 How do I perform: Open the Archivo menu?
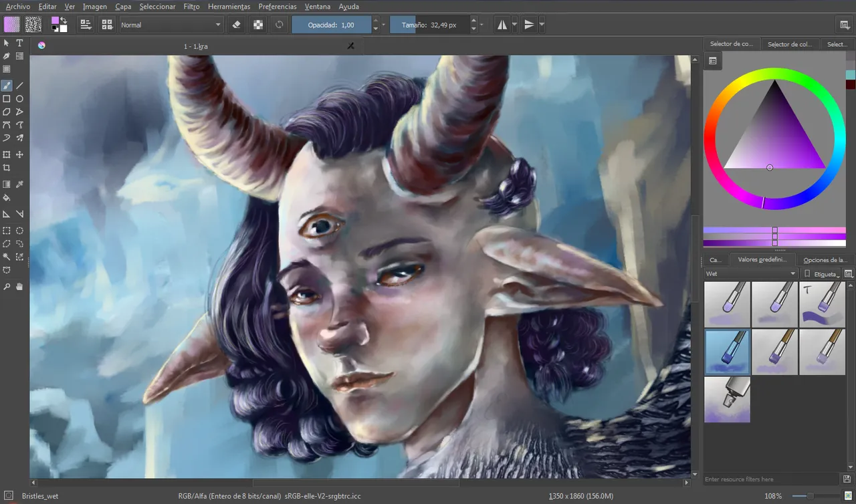(18, 6)
